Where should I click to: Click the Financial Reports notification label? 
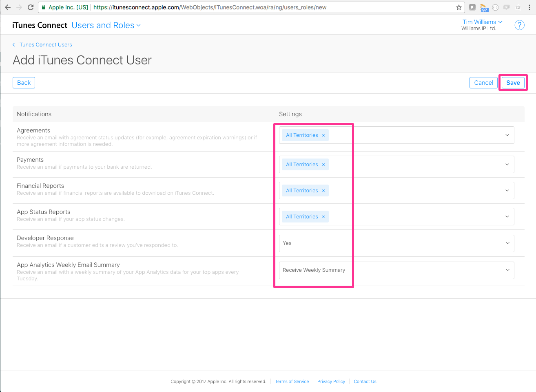coord(40,186)
